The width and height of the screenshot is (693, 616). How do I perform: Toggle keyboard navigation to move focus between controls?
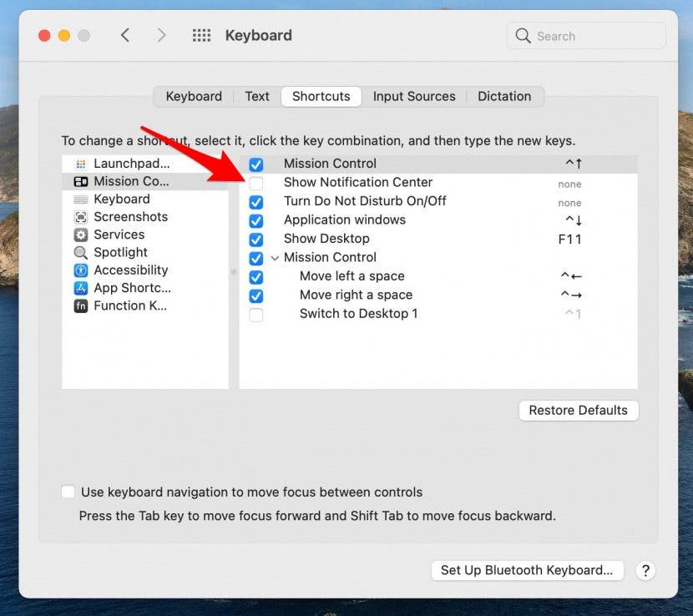click(68, 492)
